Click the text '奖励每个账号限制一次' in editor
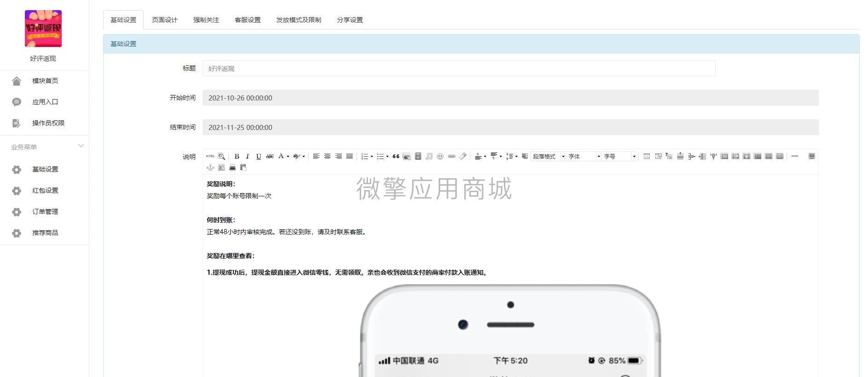This screenshot has height=377, width=868. (x=239, y=196)
